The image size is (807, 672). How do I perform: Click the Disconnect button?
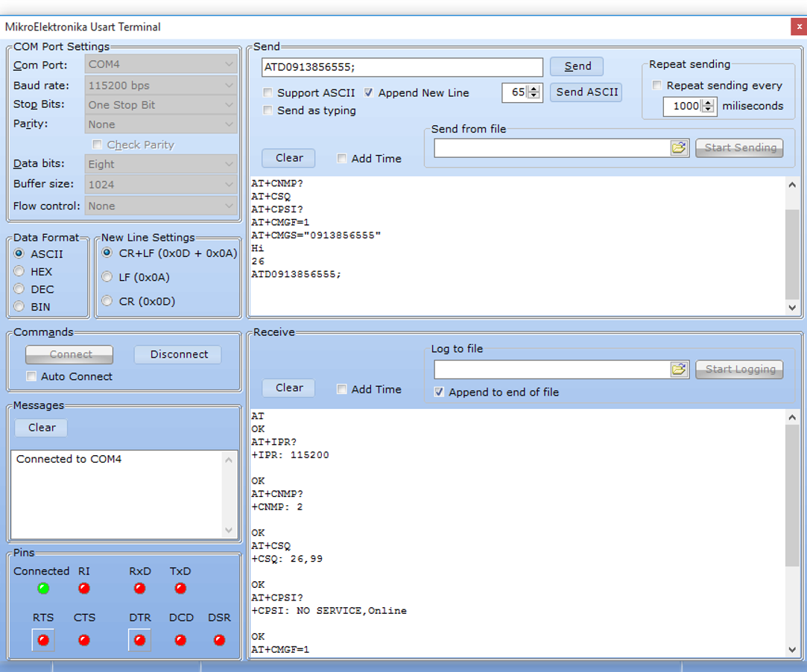[x=179, y=355]
